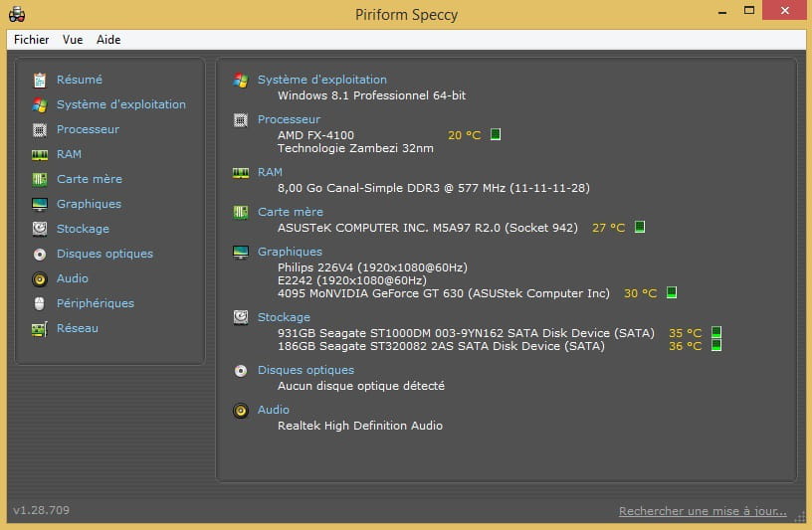Image resolution: width=812 pixels, height=530 pixels.
Task: Click the Périphériques mouse icon in sidebar
Action: [x=40, y=303]
